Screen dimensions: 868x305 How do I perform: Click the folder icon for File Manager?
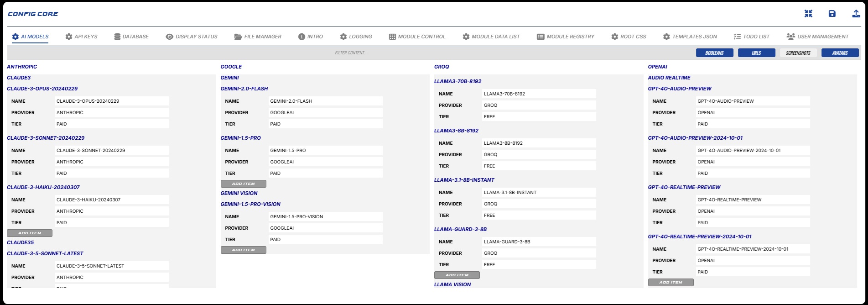pos(238,37)
